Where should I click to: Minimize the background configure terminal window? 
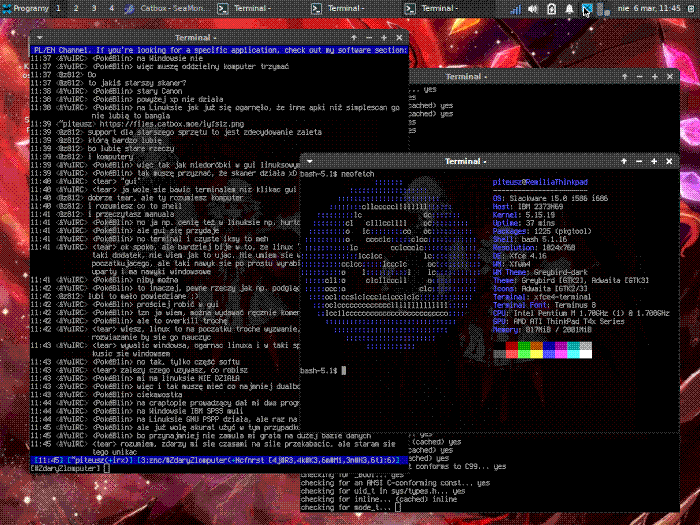click(639, 77)
